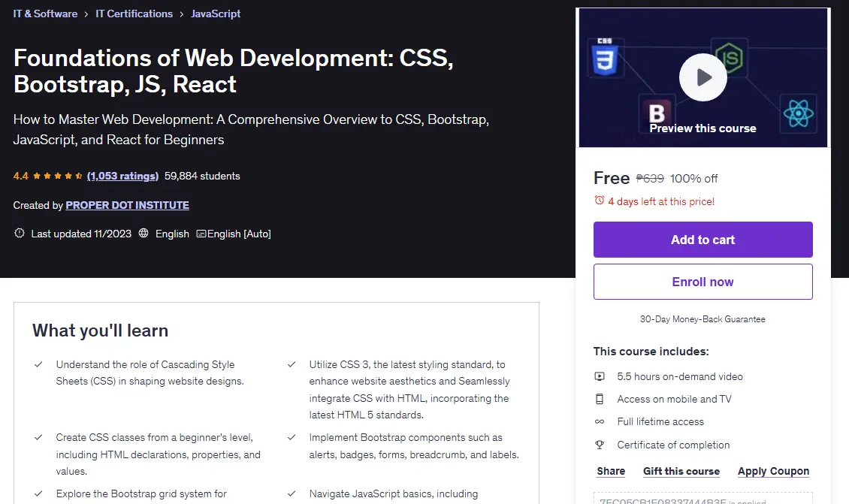Screen dimensions: 849x504
Task: Click the star rating icons
Action: tap(57, 176)
